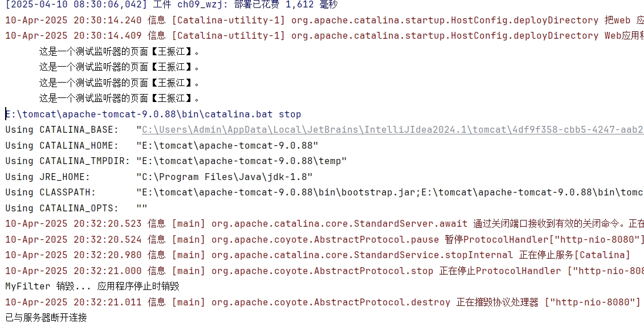Click the MyFilter 销毁 output line
The width and height of the screenshot is (644, 331).
click(x=92, y=286)
